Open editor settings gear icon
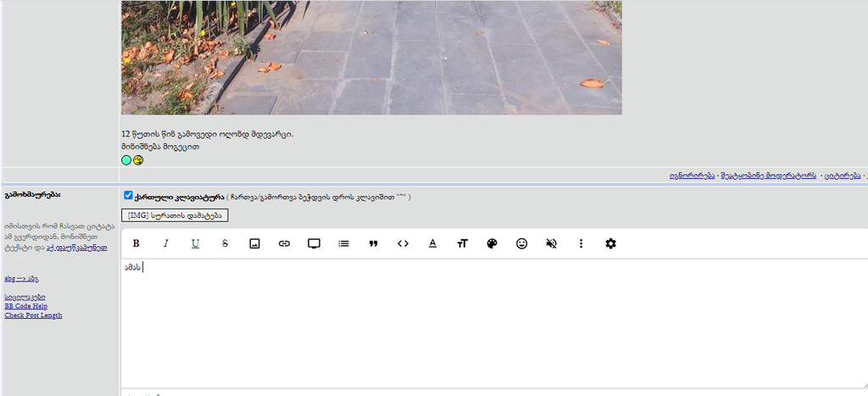The width and height of the screenshot is (868, 396). (x=610, y=243)
